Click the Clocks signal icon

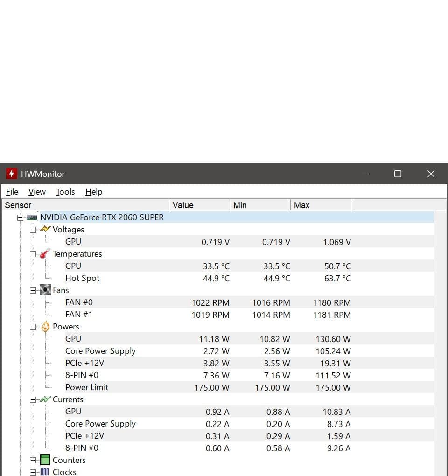(45, 472)
